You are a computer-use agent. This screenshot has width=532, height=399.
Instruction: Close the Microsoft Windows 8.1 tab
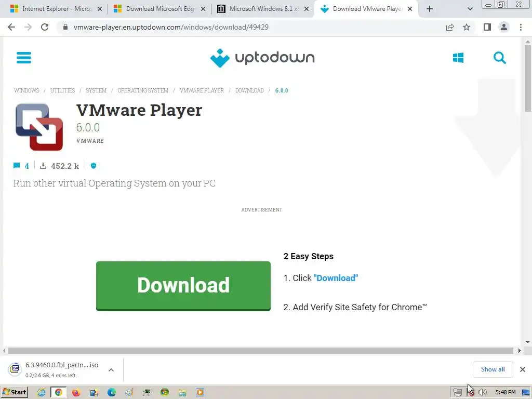[307, 9]
